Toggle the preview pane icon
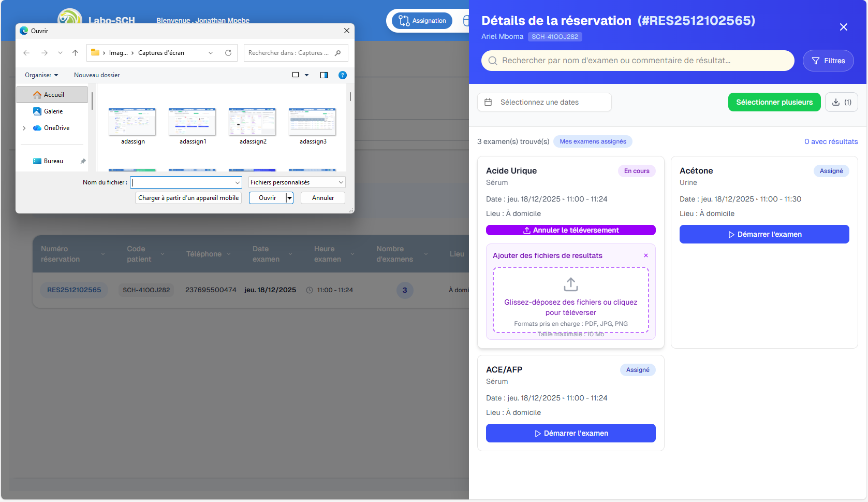868x502 pixels. coord(324,75)
